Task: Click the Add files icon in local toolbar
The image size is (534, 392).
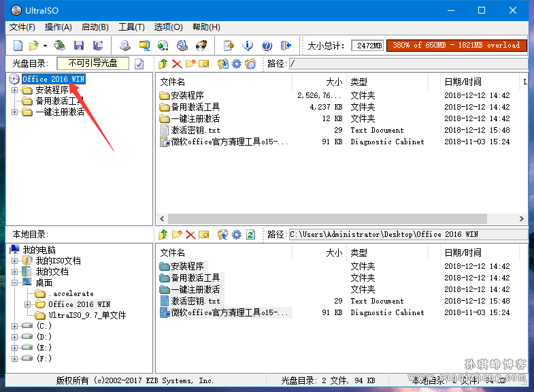Action: click(x=223, y=235)
